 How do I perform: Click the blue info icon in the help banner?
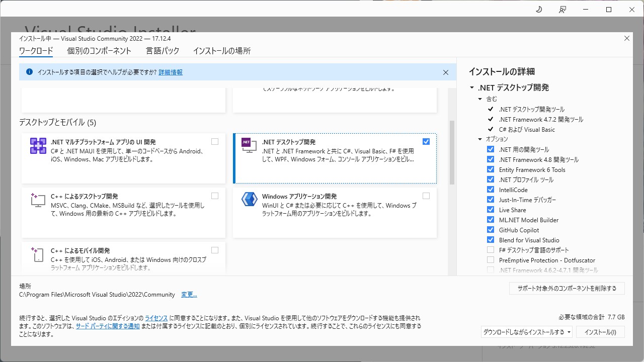[29, 72]
